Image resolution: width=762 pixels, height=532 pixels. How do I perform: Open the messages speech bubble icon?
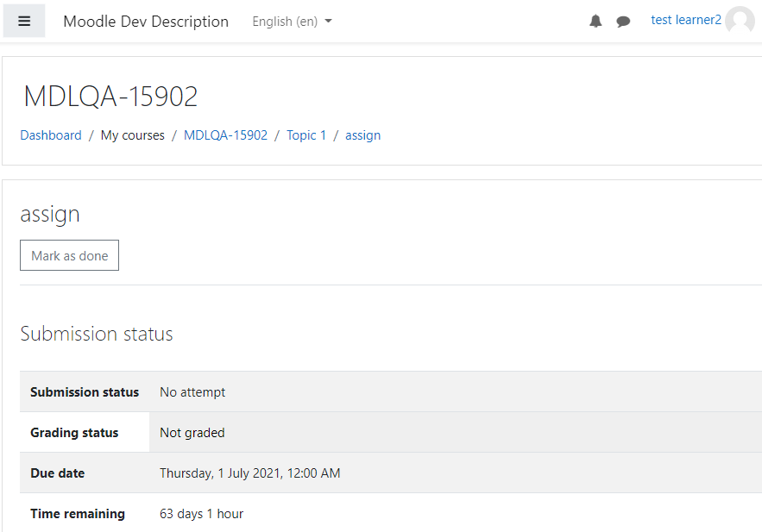pos(623,22)
